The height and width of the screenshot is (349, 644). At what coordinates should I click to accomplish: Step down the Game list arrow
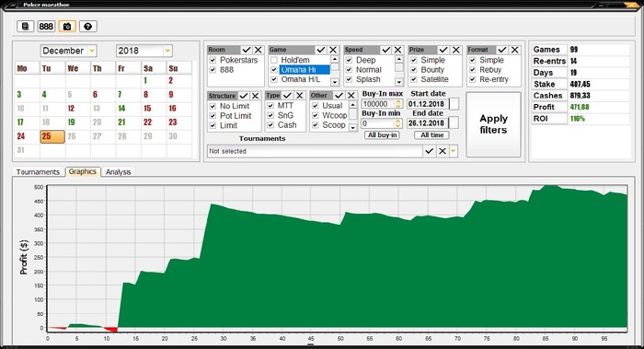335,82
